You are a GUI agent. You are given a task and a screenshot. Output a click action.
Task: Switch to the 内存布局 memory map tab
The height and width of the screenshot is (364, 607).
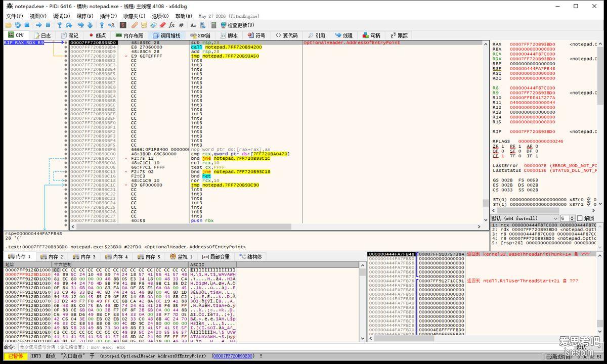(x=129, y=35)
